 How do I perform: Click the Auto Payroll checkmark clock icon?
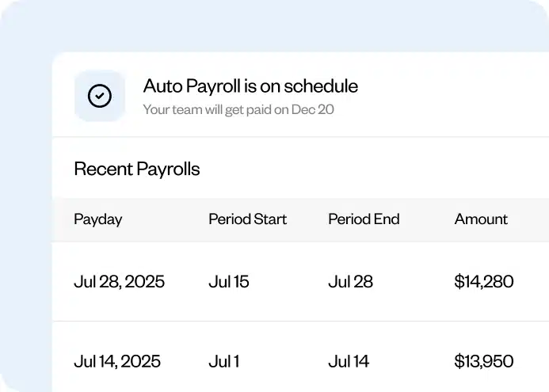(x=100, y=96)
